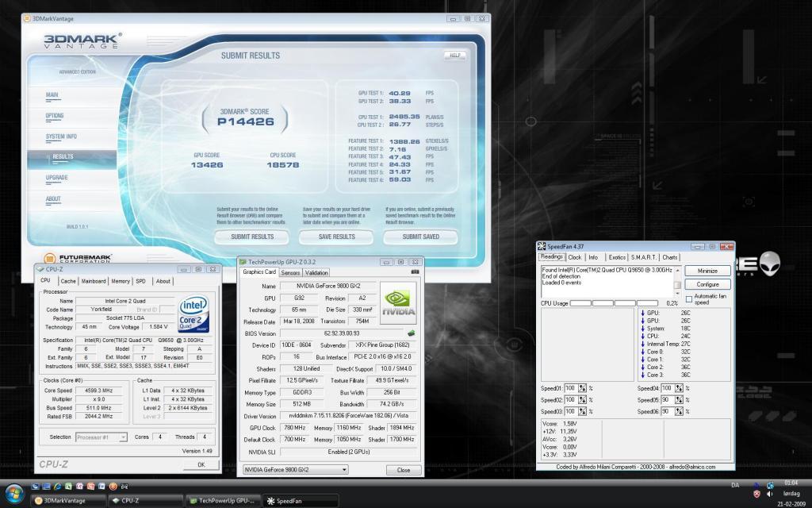This screenshot has height=508, width=812.
Task: Click the Futuremark logo in 3DMark Vantage
Action: coord(78,258)
